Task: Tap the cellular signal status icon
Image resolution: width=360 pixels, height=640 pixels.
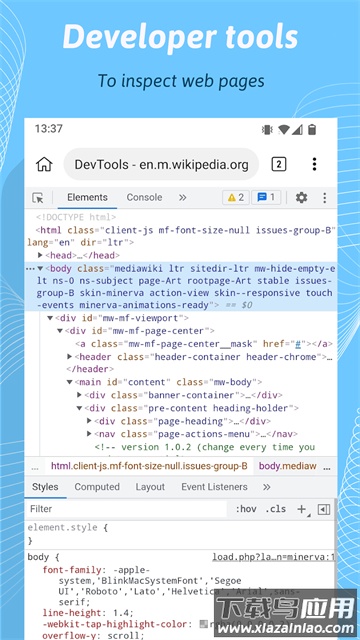Action: [x=297, y=130]
